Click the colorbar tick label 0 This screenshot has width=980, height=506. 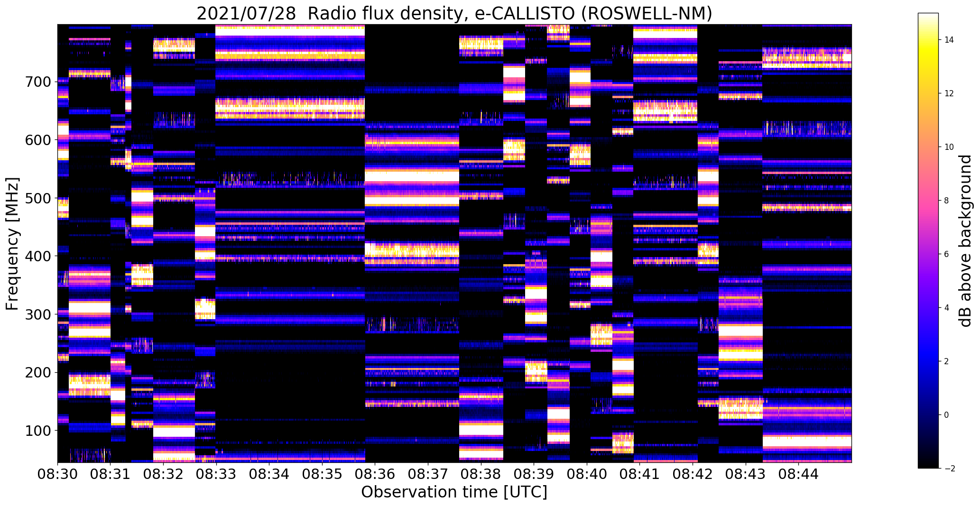pyautogui.click(x=946, y=415)
